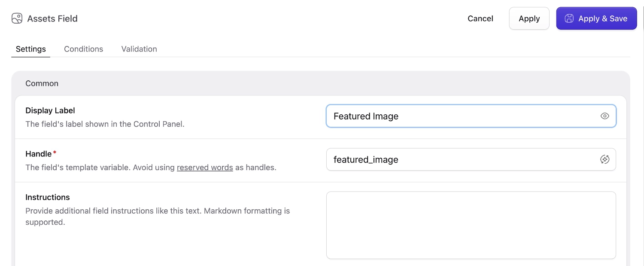Click the Apply button

[x=529, y=18]
